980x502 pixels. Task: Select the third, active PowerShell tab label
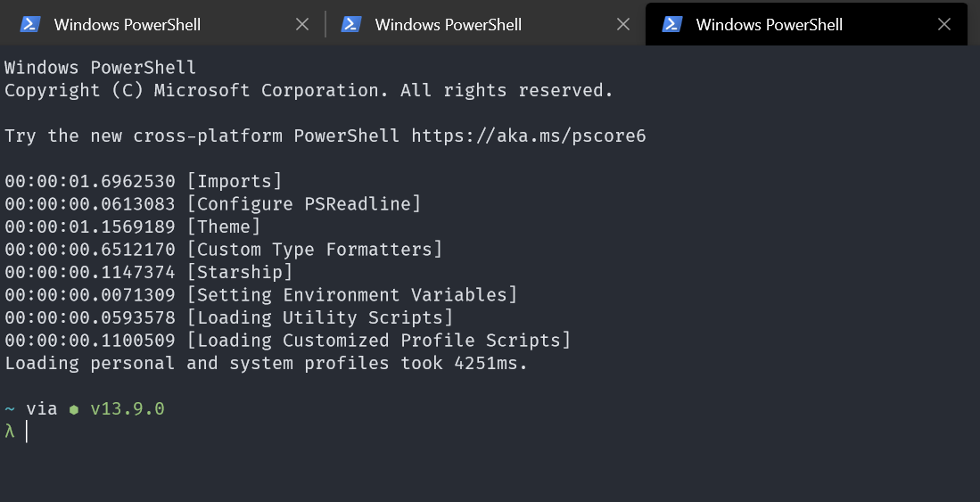point(769,24)
